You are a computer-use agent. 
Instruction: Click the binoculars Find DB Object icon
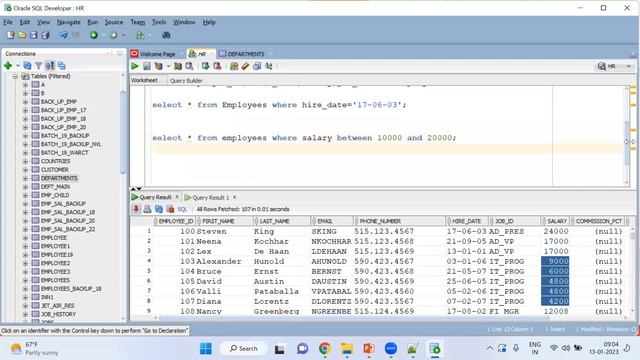pos(166,35)
